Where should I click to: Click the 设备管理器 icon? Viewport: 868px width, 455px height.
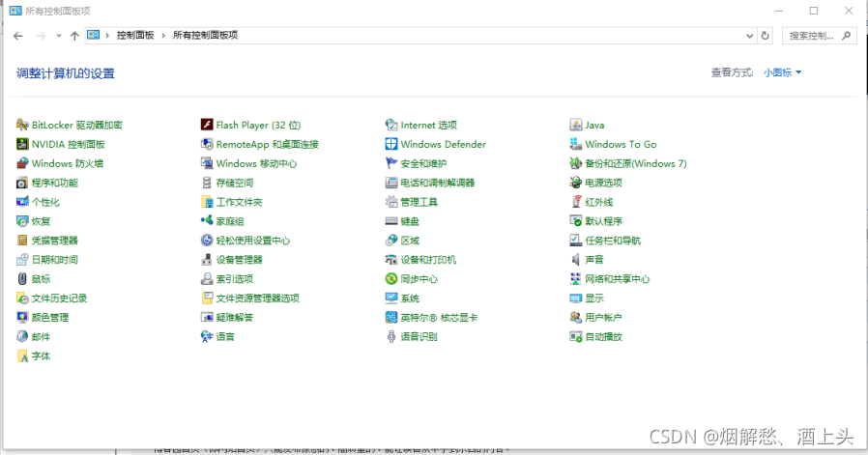207,260
